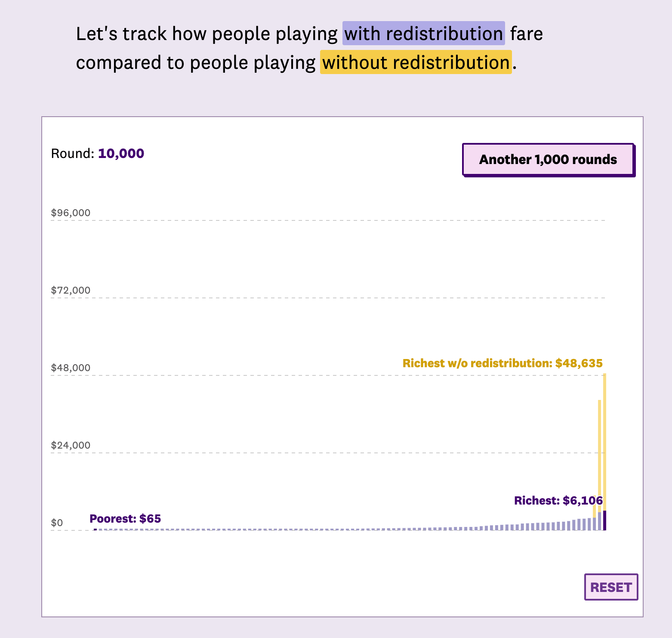Click the $0 axis label
This screenshot has height=638, width=672.
[57, 523]
